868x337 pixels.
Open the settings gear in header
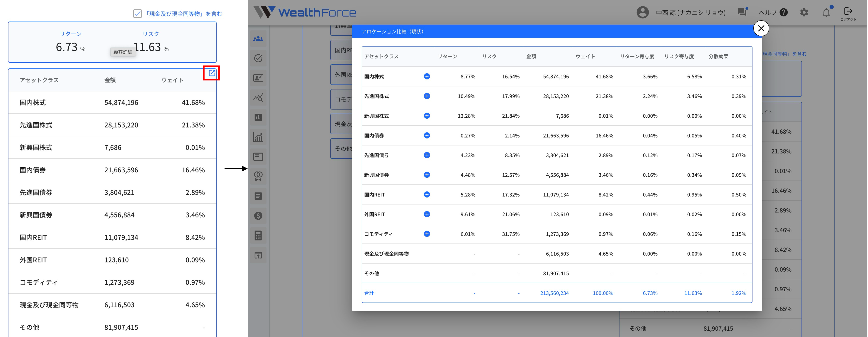(x=804, y=13)
